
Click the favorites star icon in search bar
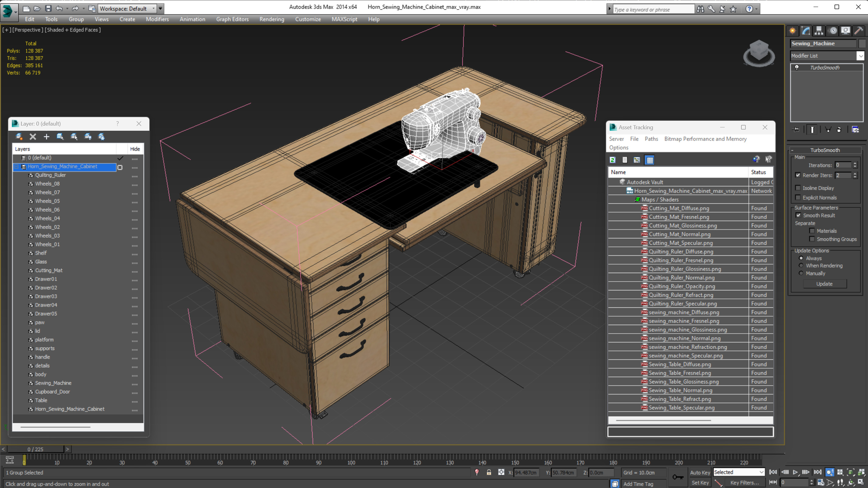coord(733,9)
